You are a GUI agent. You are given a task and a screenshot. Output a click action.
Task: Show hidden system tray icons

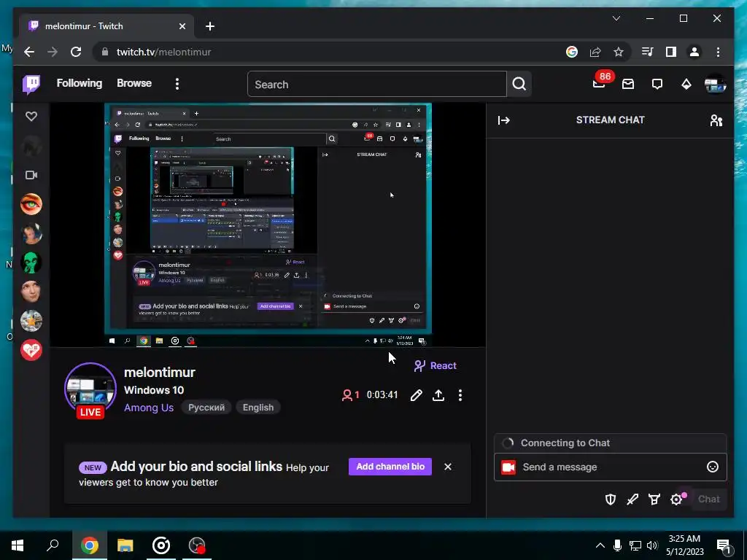pos(600,545)
